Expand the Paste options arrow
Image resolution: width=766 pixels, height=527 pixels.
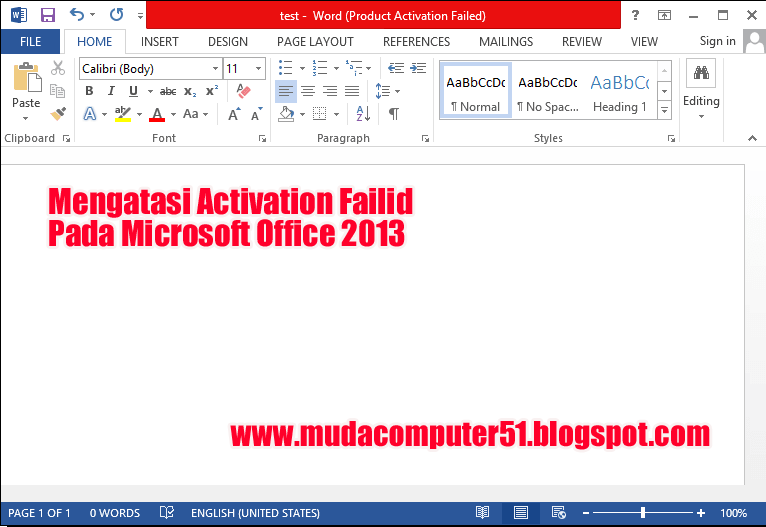coord(25,118)
